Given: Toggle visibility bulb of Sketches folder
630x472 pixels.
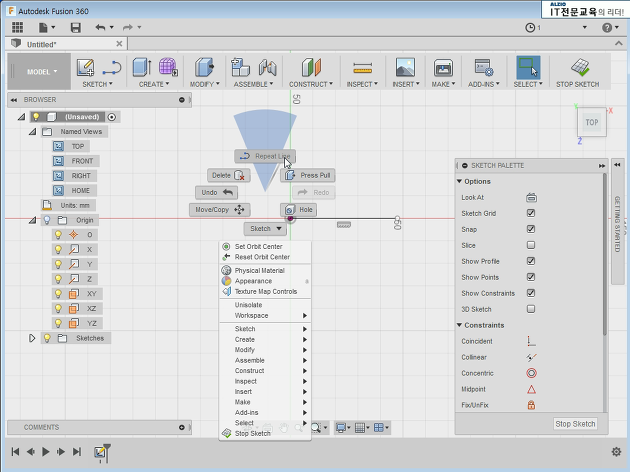Looking at the screenshot, I should (47, 338).
